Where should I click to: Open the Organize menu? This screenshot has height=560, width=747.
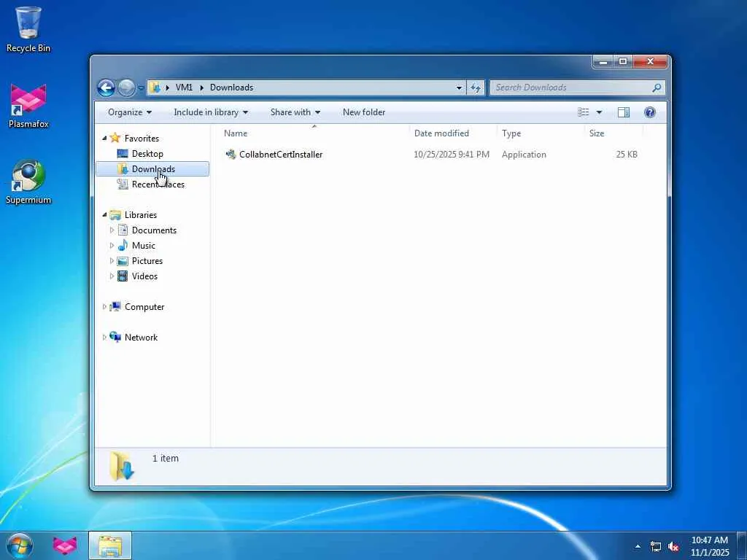pos(130,112)
